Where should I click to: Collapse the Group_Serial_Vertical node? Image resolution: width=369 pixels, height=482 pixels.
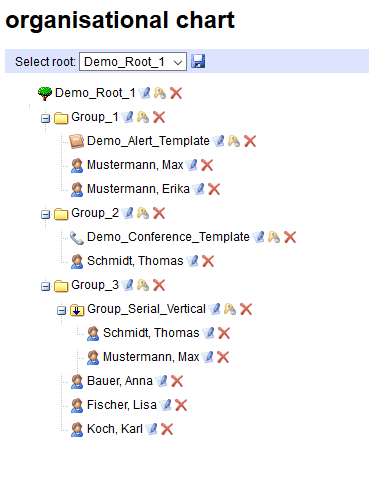pyautogui.click(x=61, y=310)
